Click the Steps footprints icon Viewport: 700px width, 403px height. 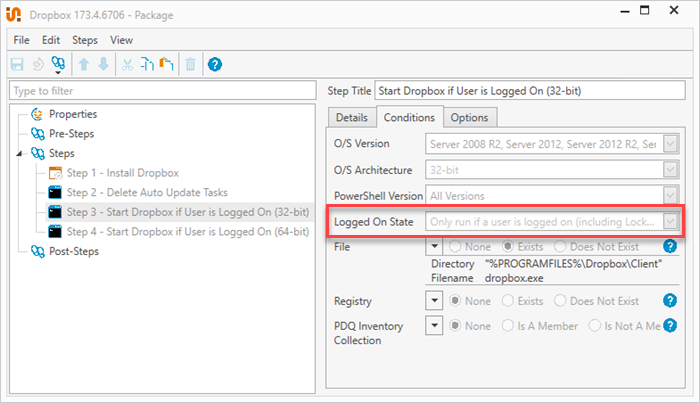point(38,154)
